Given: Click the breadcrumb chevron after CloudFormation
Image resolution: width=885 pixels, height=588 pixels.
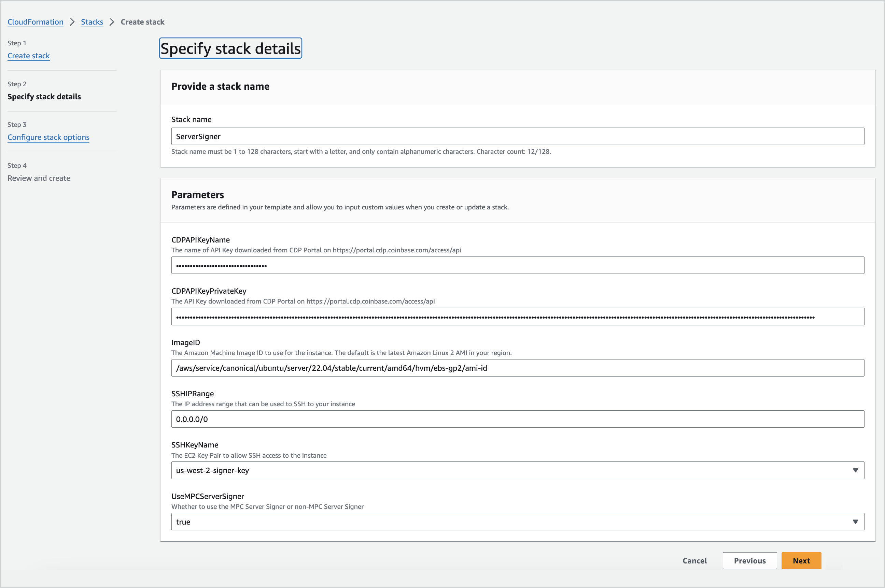Looking at the screenshot, I should tap(72, 22).
